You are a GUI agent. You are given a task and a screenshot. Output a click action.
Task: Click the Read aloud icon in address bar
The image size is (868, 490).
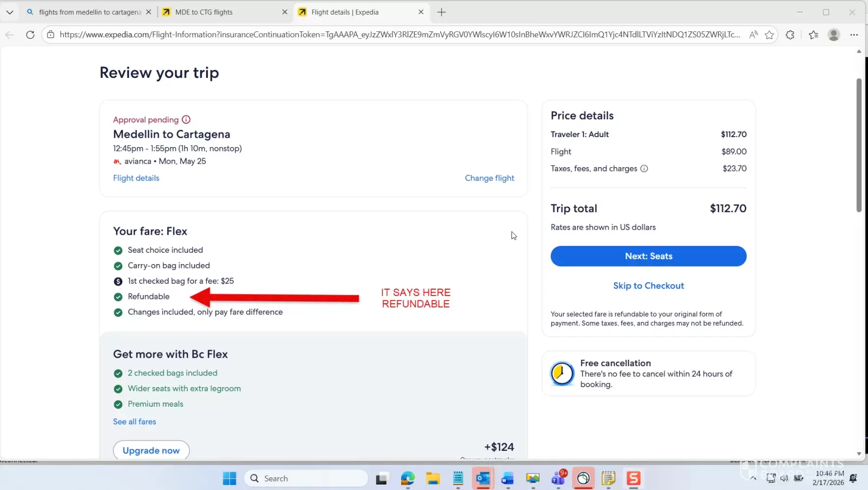[753, 35]
